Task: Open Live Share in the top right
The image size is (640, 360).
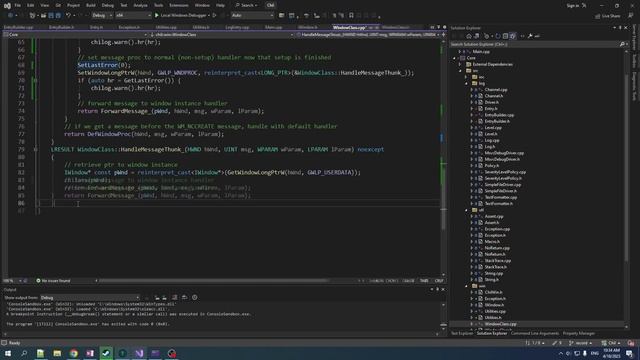Action: click(x=607, y=16)
